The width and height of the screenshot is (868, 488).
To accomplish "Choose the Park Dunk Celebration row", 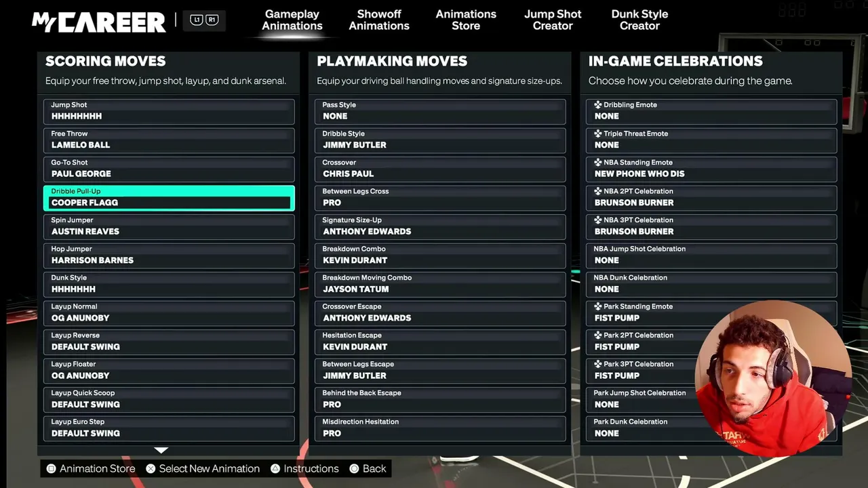I will [x=711, y=428].
